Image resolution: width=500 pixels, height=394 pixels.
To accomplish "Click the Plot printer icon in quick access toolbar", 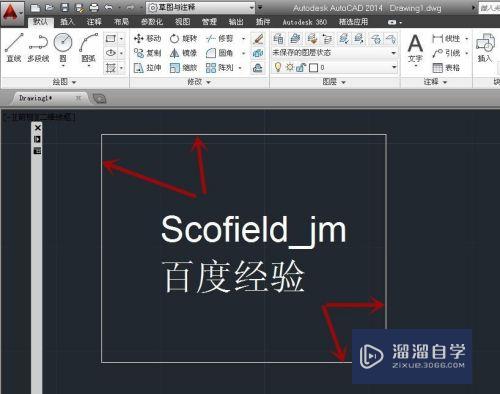I will pyautogui.click(x=94, y=8).
